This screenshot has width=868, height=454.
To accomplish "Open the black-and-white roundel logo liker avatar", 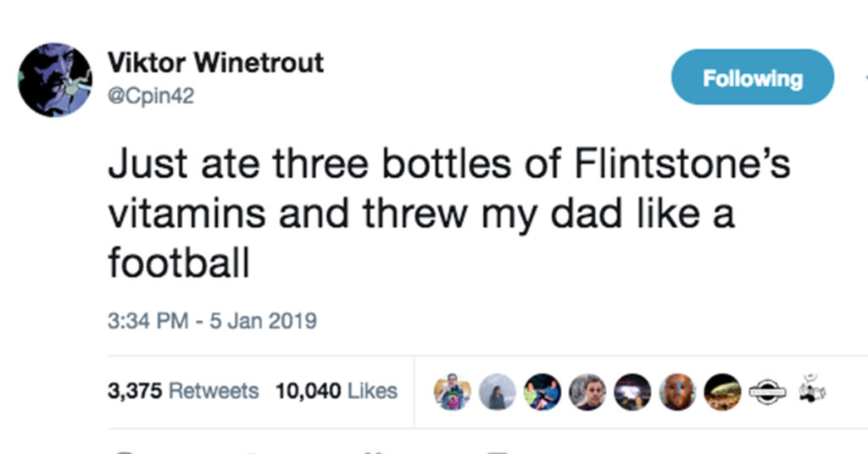I will (767, 391).
